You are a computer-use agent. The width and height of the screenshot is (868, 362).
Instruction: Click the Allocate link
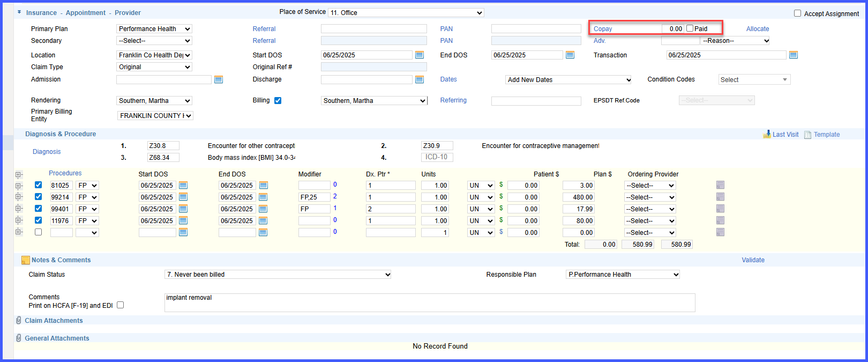(758, 29)
